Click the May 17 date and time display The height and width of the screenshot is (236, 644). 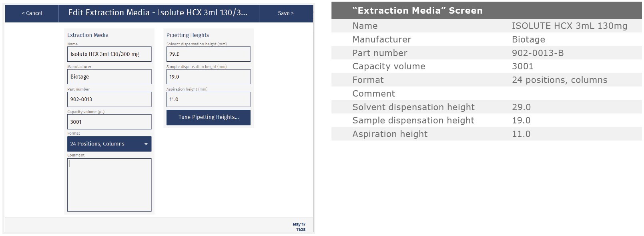[299, 227]
